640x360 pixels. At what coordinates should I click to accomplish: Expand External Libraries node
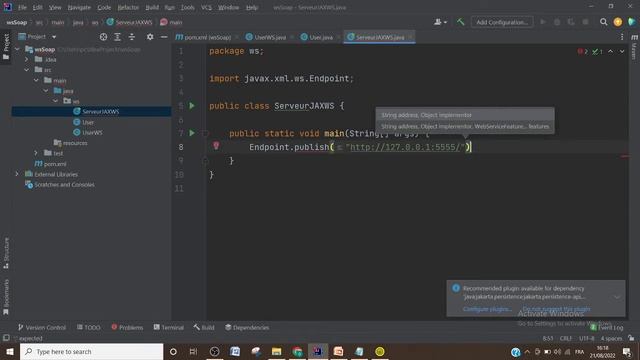(x=17, y=174)
